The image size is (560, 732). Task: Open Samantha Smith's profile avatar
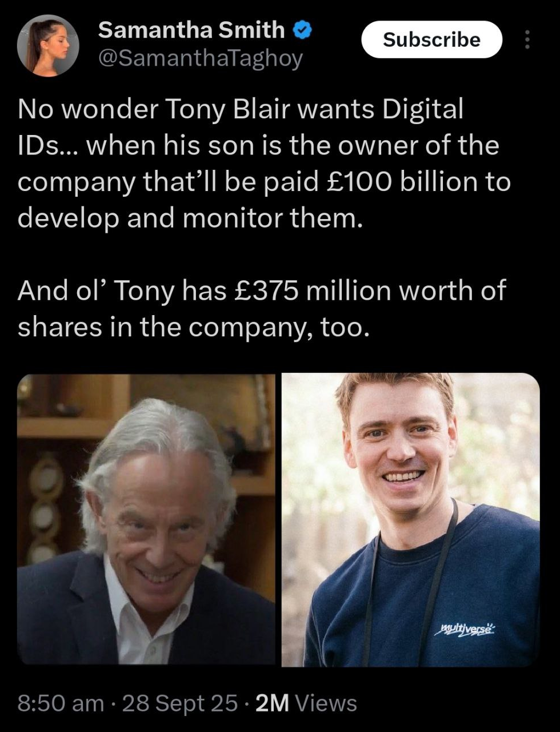point(48,46)
